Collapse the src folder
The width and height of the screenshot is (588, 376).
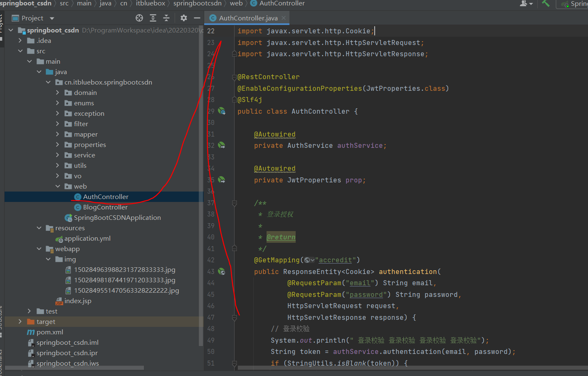click(x=20, y=51)
